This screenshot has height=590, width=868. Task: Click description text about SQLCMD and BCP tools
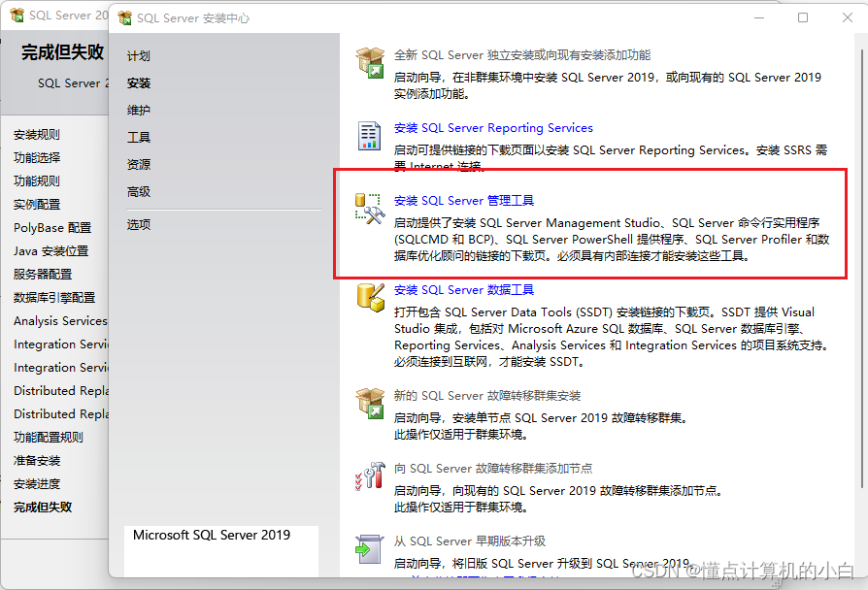coord(612,239)
